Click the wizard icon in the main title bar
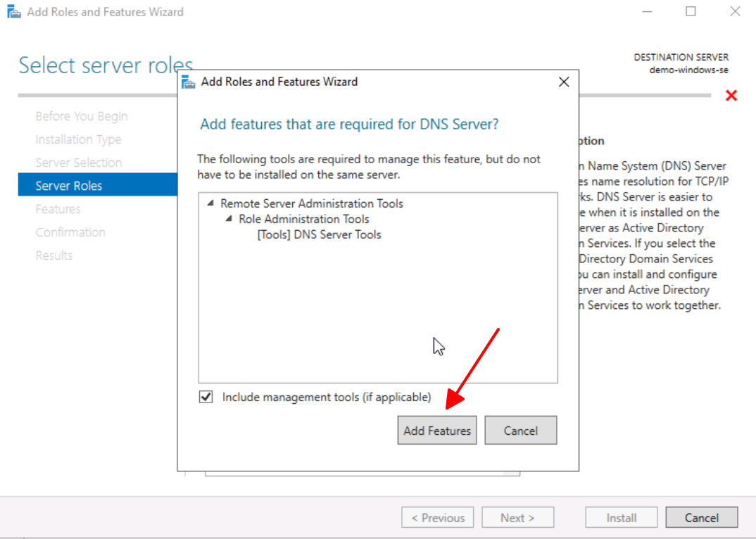The height and width of the screenshot is (539, 756). tap(13, 12)
